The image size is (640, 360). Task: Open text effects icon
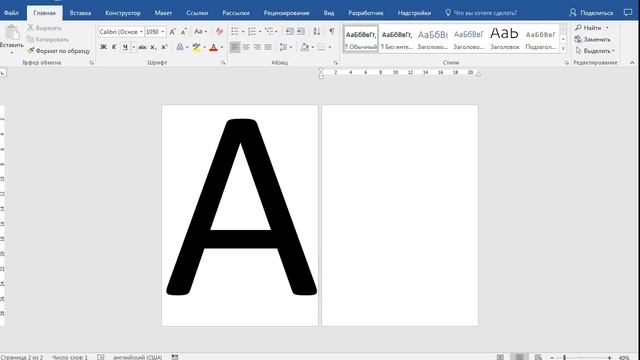(x=180, y=47)
